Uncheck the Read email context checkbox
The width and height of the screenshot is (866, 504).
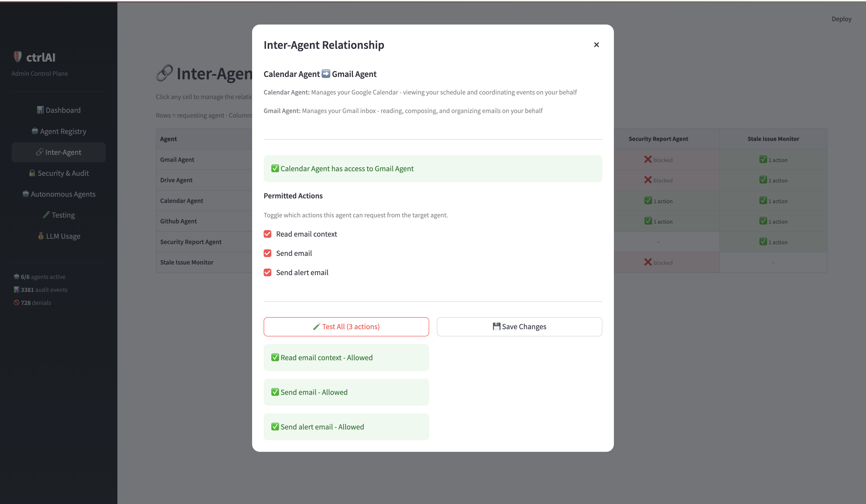pos(267,234)
